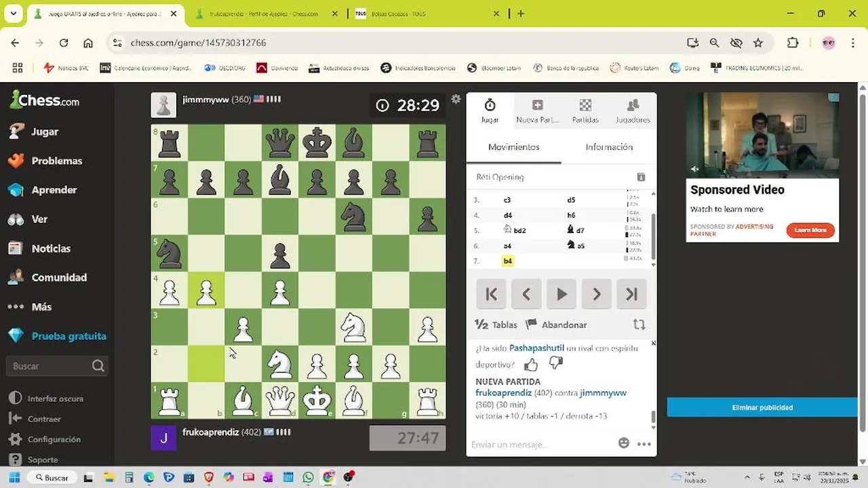Open the browser zoom magnifier icon
This screenshot has height=488, width=868.
click(x=714, y=43)
